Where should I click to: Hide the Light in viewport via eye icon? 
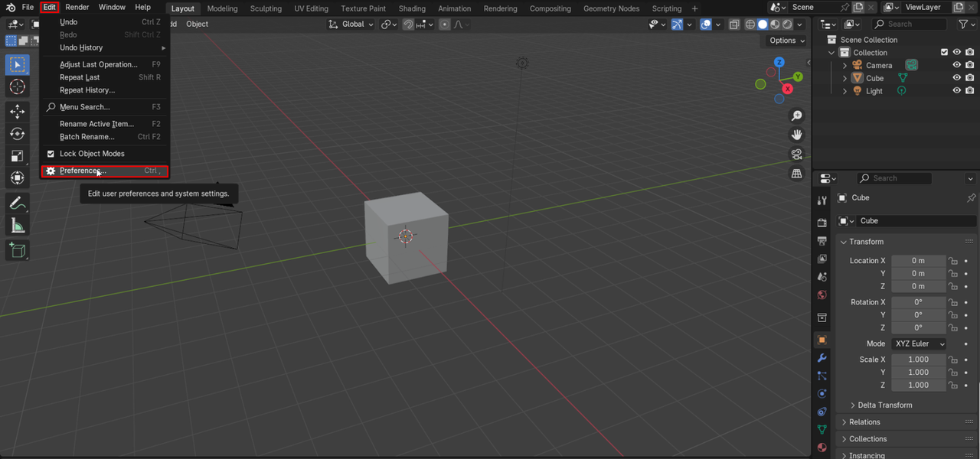tap(956, 90)
